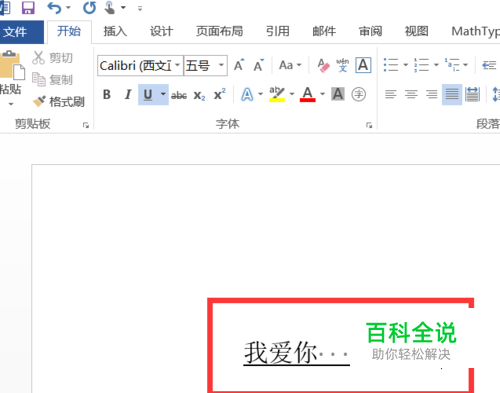Align text right
This screenshot has height=393, width=500.
tap(432, 95)
